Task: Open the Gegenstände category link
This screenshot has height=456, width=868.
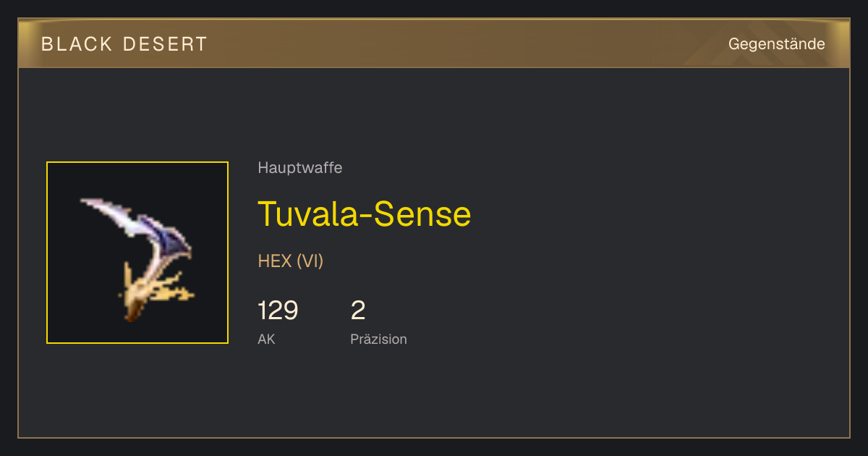Action: pos(776,44)
